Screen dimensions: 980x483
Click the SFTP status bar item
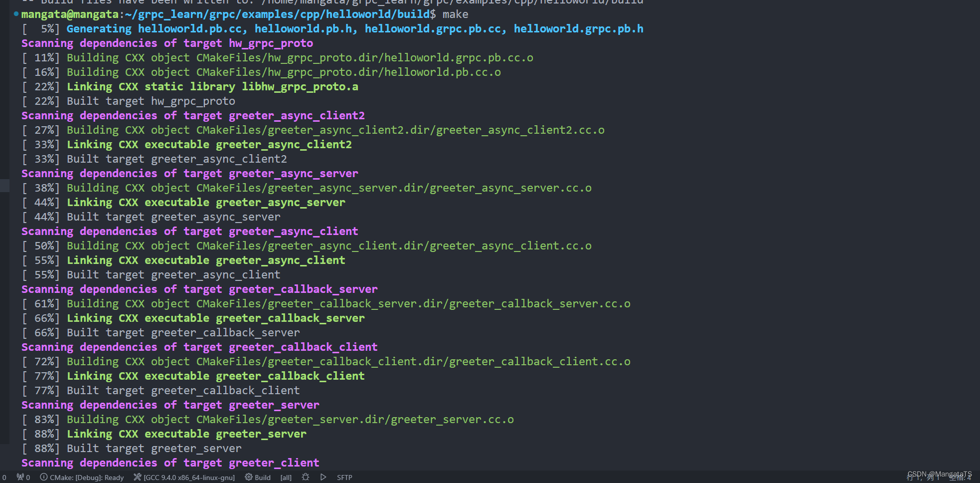pyautogui.click(x=344, y=477)
